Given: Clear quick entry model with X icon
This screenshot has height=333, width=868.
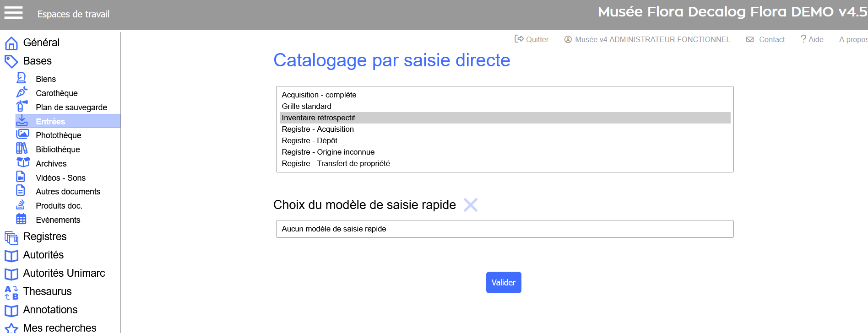Looking at the screenshot, I should (x=470, y=205).
